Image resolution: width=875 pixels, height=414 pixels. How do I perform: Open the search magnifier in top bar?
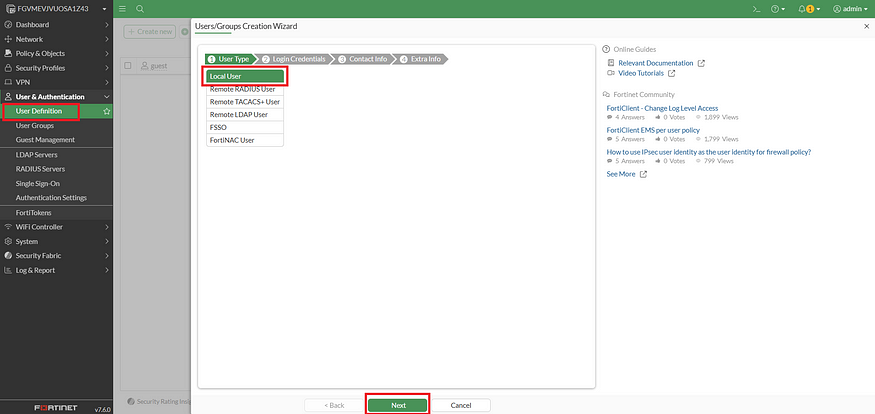(x=140, y=9)
